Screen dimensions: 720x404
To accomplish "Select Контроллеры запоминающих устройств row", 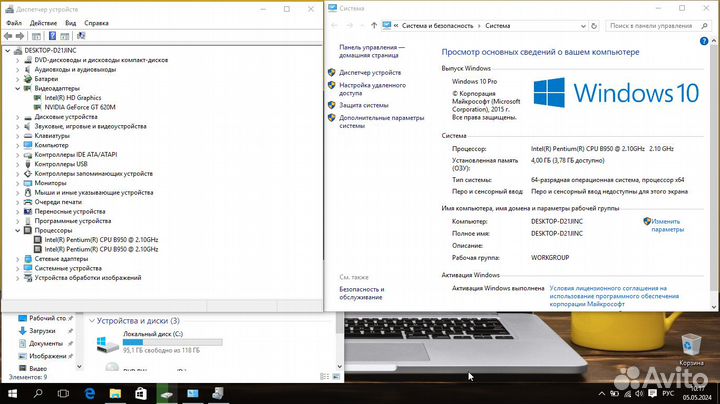I will tap(94, 174).
